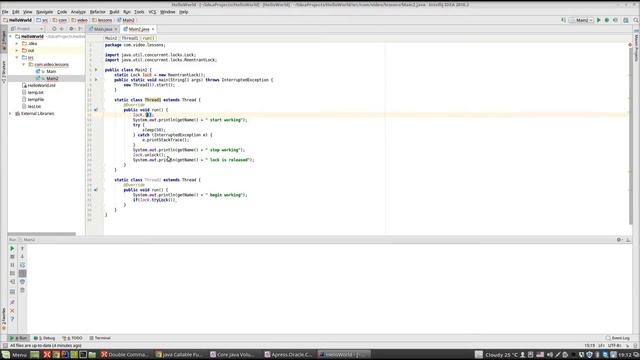Click Project panel horizontal scrollbar
Viewport: 640px width, 360px height.
point(42,234)
